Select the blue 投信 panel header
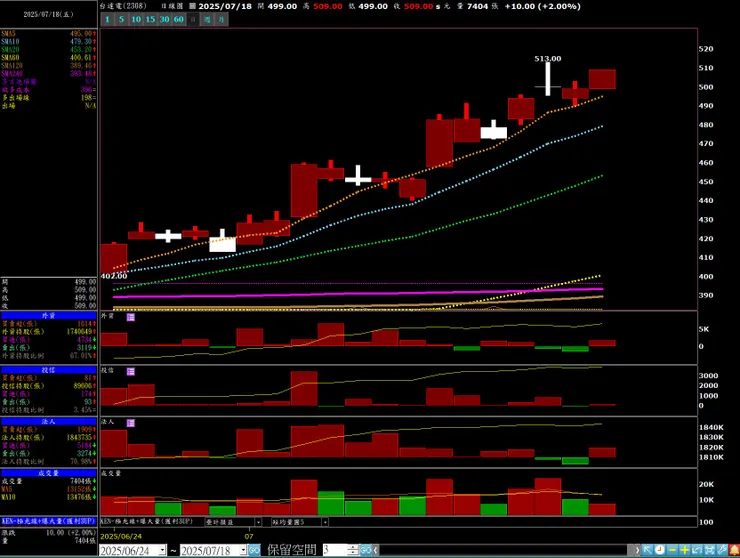This screenshot has height=558, width=740. tap(49, 370)
